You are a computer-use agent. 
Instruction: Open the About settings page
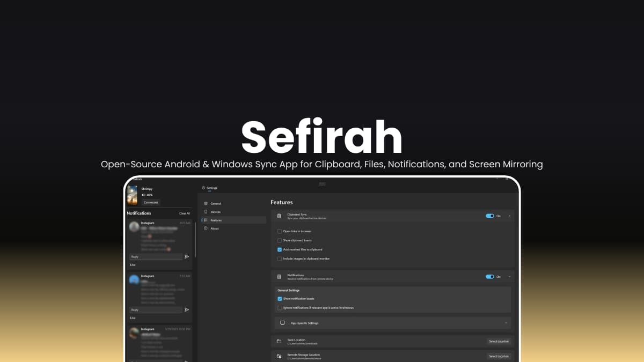[234, 228]
